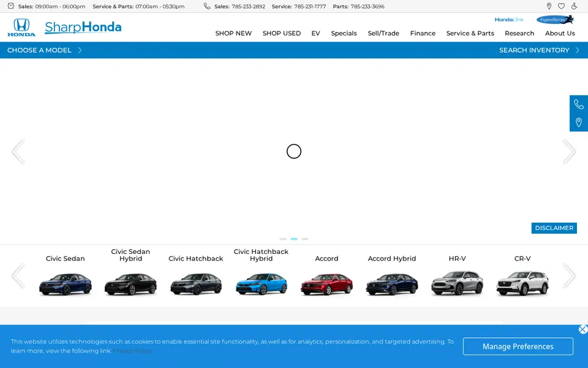Select the gray Civic Hatchback image
Screen dimensions: 588x368
196,284
